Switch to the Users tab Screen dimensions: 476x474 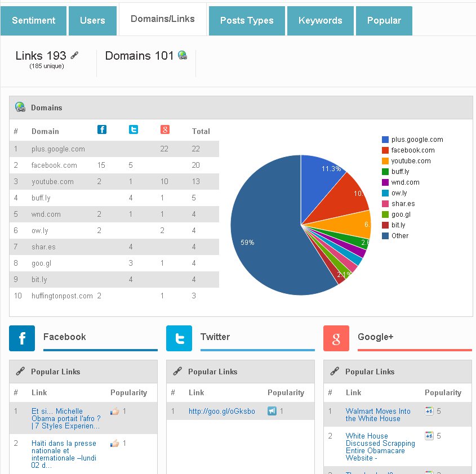coord(92,21)
